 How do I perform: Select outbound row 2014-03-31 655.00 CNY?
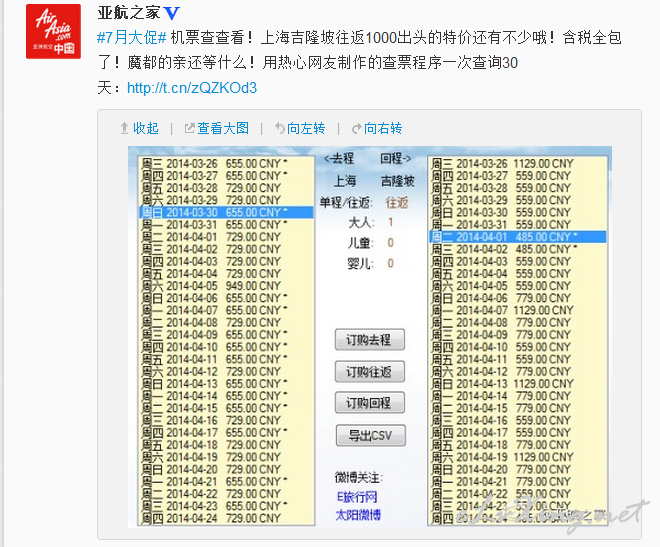[x=226, y=224]
